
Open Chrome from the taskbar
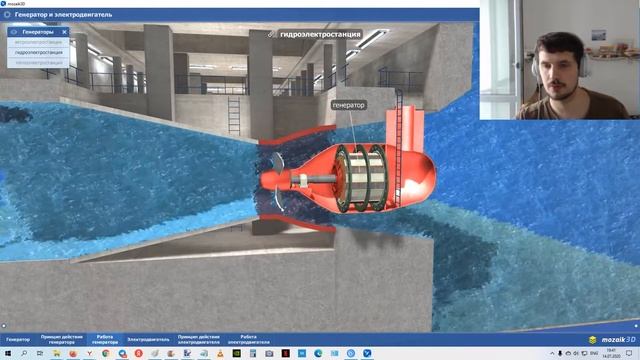click(106, 353)
